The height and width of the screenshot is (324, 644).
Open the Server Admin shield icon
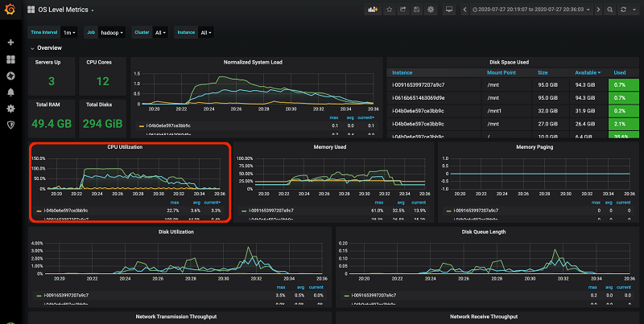click(11, 125)
